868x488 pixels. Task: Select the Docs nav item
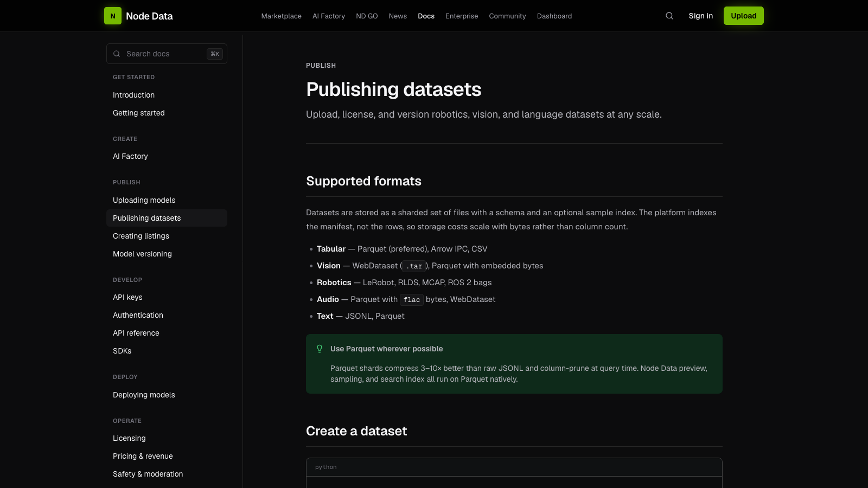click(426, 16)
